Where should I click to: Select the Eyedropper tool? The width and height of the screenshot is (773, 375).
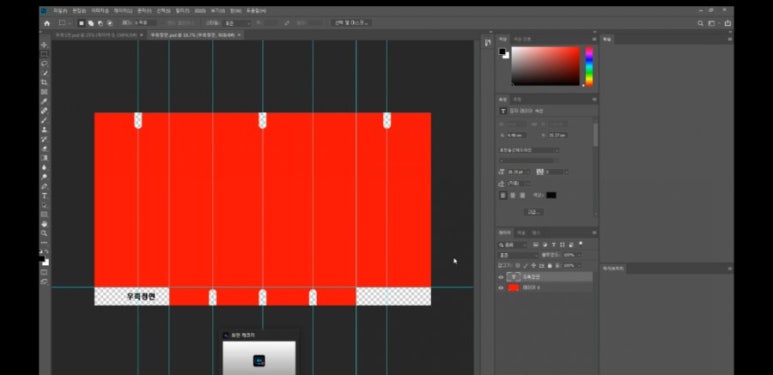44,102
